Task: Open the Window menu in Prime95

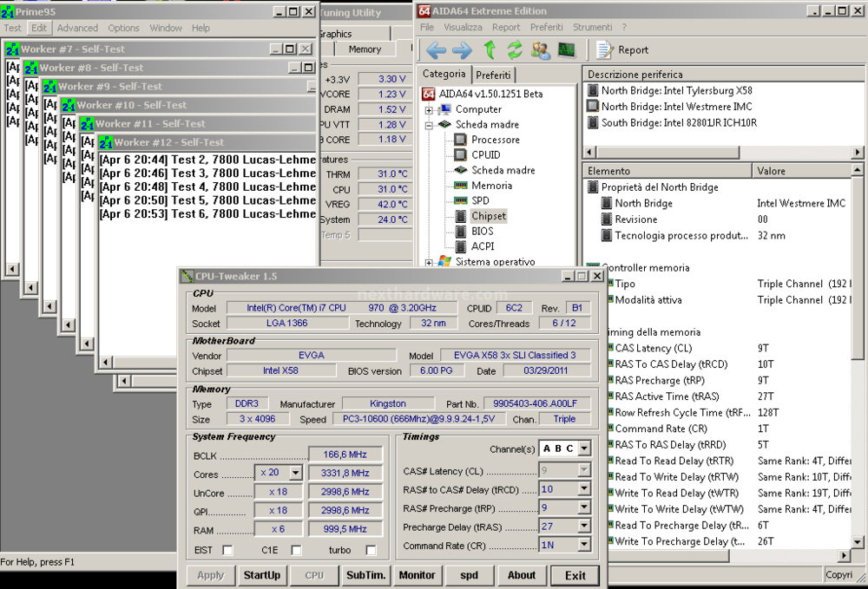Action: point(166,28)
